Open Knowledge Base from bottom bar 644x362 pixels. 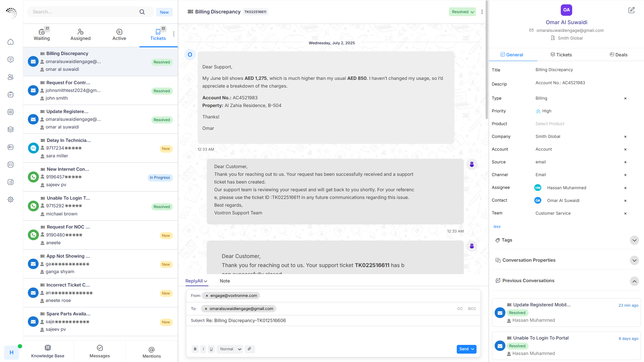(x=48, y=351)
